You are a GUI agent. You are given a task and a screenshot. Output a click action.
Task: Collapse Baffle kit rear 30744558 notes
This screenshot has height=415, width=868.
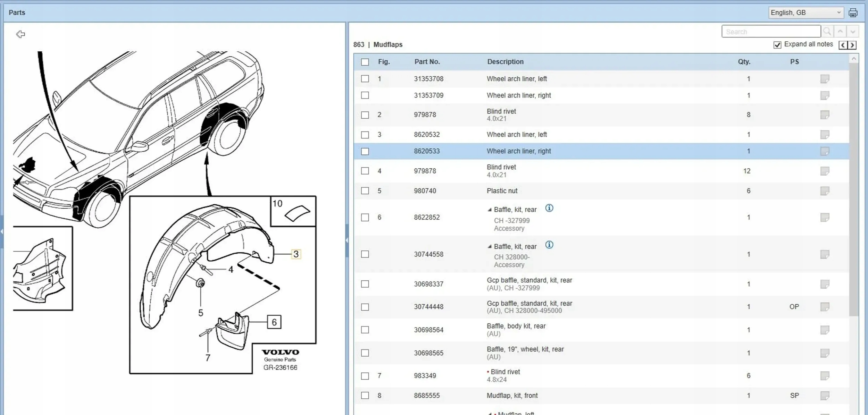coord(490,247)
